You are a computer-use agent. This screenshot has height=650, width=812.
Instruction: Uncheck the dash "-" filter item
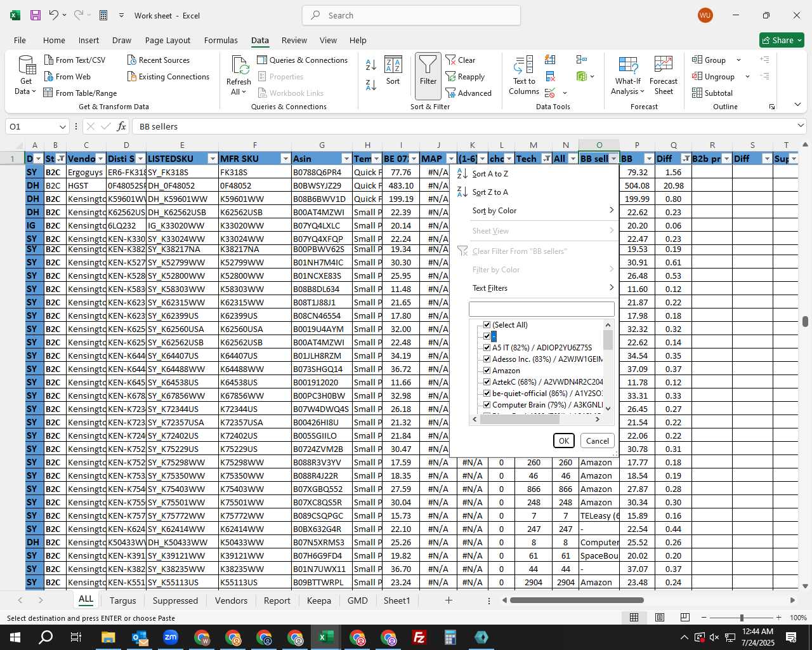[x=487, y=336]
